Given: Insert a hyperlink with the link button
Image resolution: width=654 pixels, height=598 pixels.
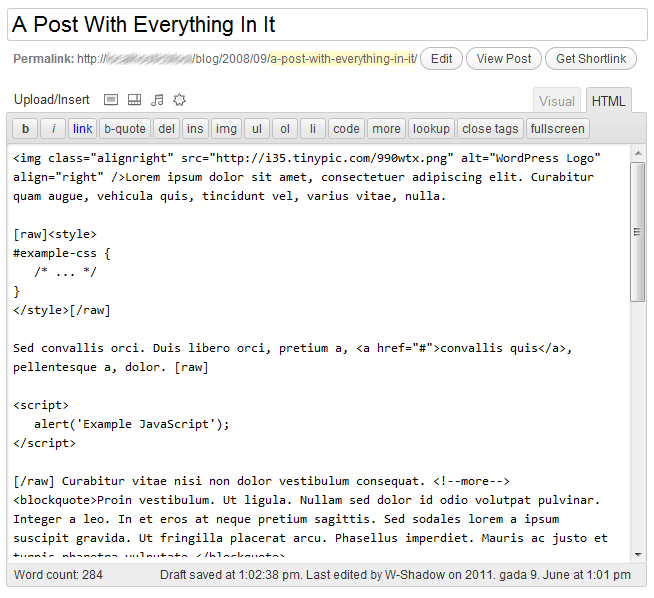Looking at the screenshot, I should coord(83,128).
